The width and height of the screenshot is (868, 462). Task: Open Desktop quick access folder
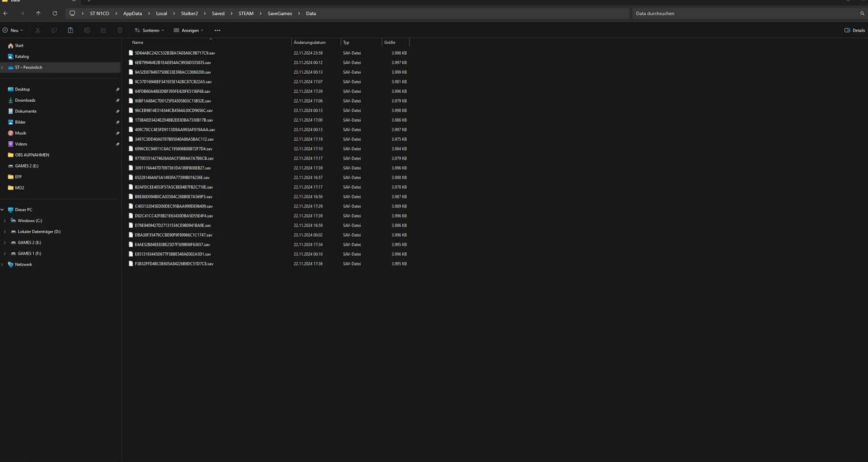click(22, 90)
